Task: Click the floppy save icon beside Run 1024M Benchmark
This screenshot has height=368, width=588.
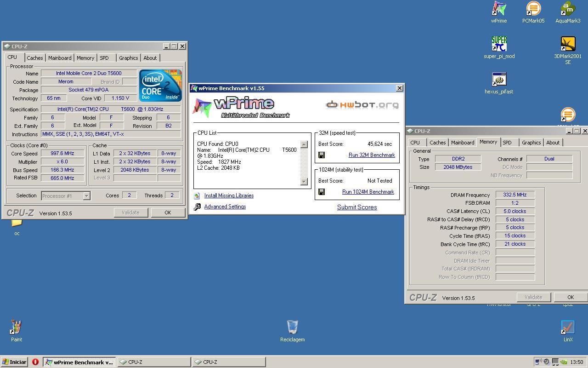Action: point(322,192)
